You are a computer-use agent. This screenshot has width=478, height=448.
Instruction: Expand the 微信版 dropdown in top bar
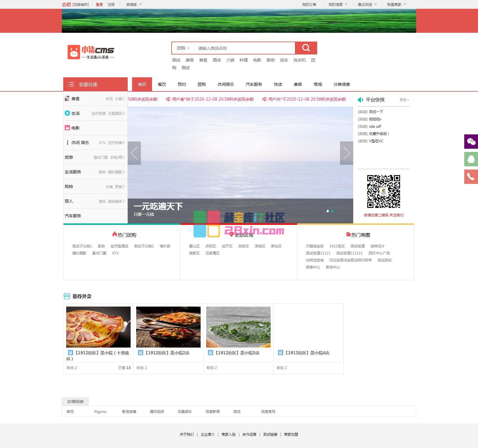click(134, 4)
